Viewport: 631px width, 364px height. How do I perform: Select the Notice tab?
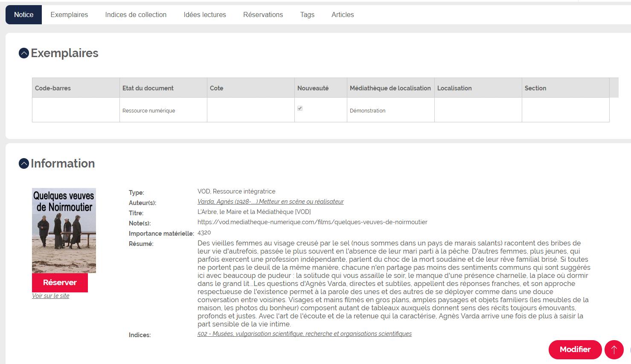tap(23, 14)
